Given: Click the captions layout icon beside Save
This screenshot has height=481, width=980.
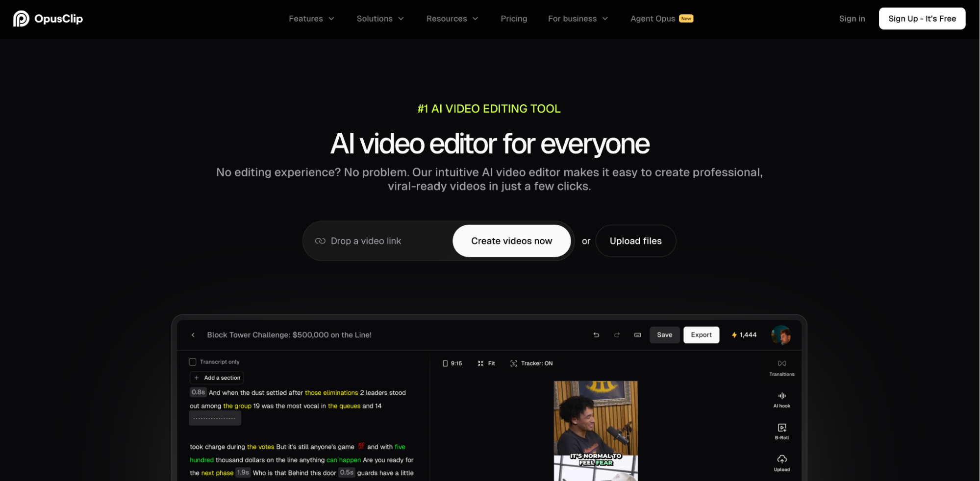Looking at the screenshot, I should [637, 335].
